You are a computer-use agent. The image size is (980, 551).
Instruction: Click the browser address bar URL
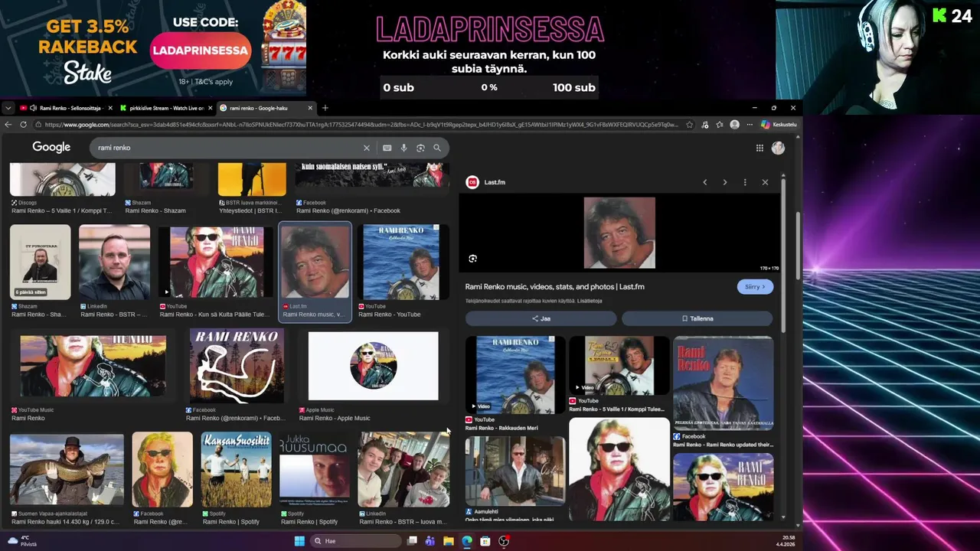(x=360, y=125)
